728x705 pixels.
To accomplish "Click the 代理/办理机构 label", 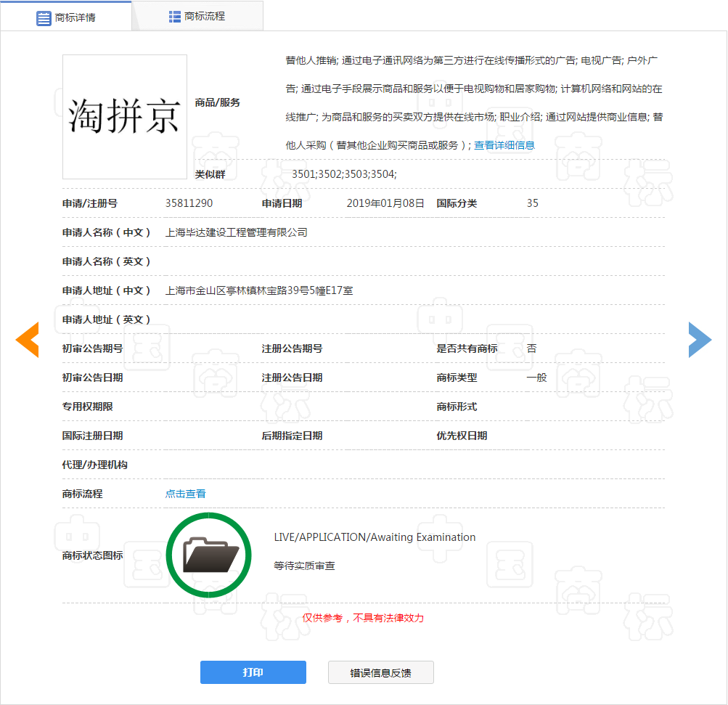I will [x=94, y=465].
